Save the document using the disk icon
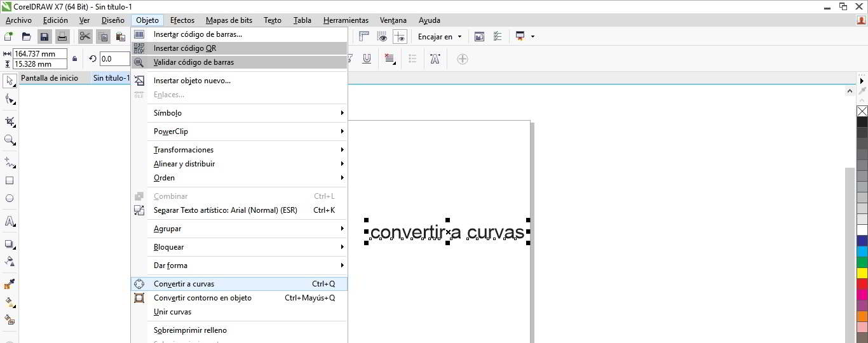Viewport: 868px width, 343px height. 44,37
